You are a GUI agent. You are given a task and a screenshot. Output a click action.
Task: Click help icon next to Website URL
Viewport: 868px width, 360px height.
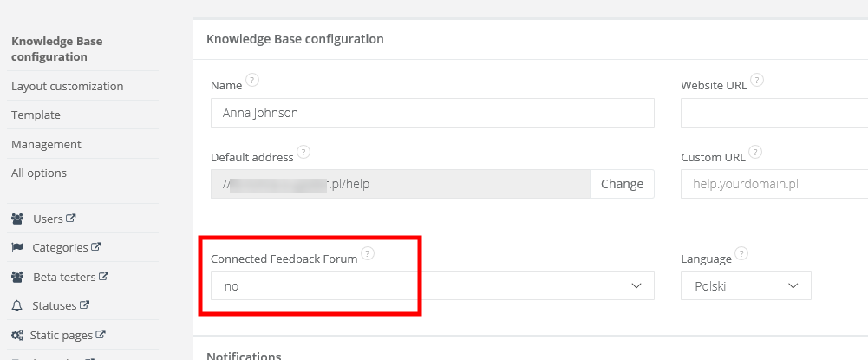[757, 80]
